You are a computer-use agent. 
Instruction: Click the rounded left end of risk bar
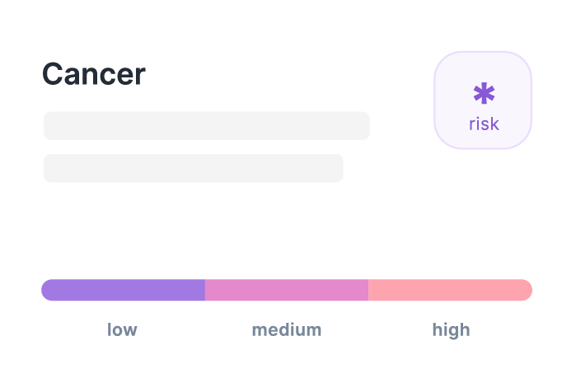click(47, 290)
